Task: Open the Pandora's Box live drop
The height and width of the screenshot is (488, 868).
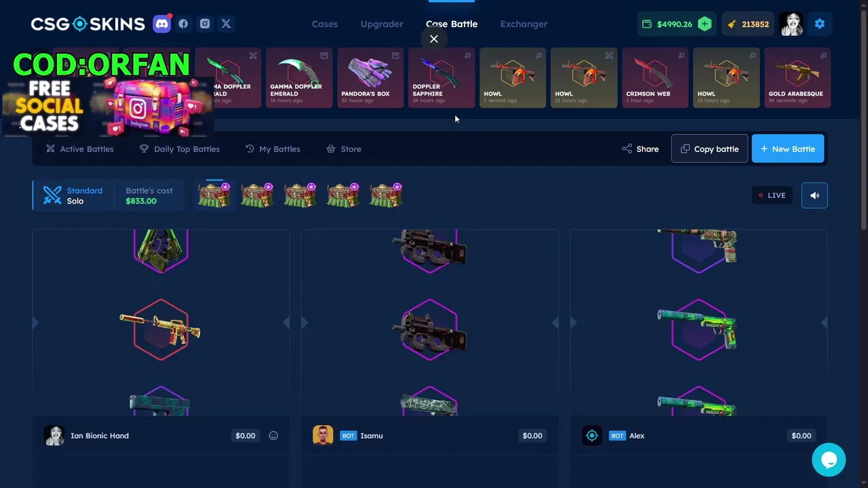Action: [x=370, y=78]
